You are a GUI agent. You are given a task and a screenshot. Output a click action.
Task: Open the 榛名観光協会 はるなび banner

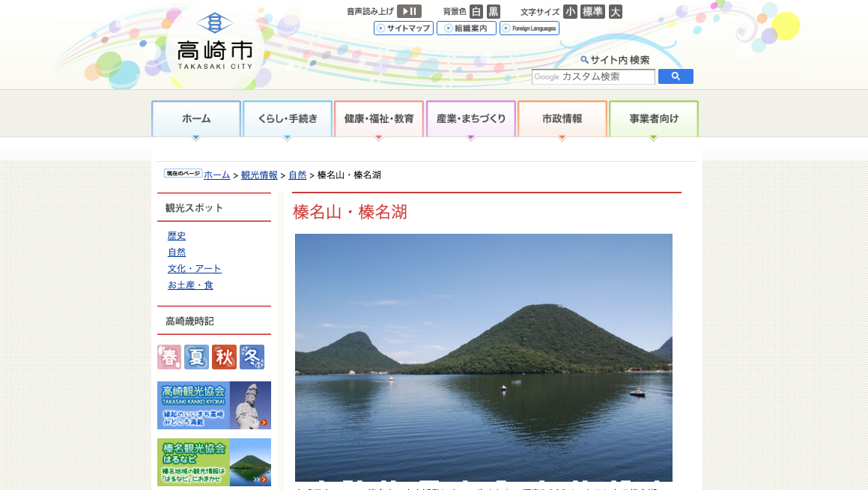click(x=214, y=462)
